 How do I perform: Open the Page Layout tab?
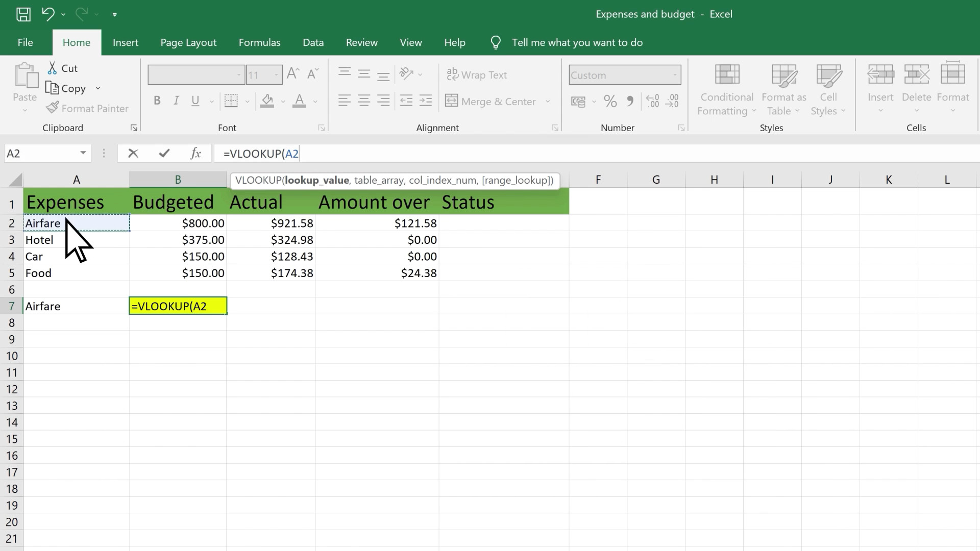(188, 42)
